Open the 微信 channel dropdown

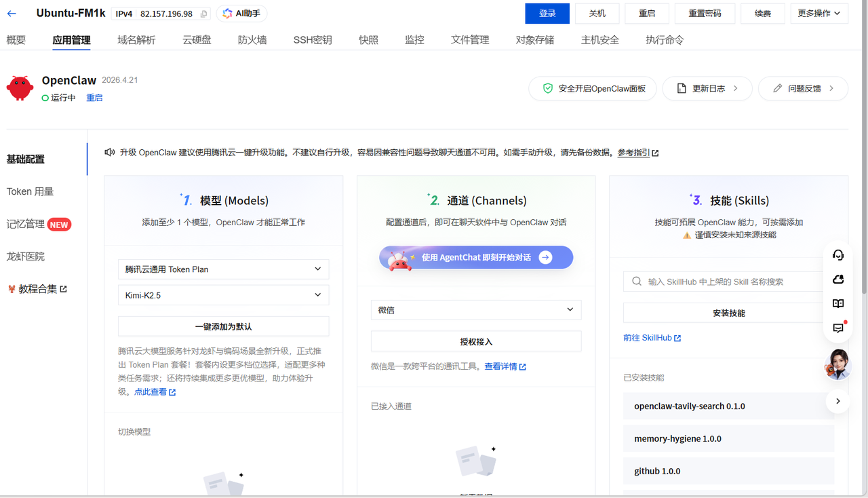tap(476, 310)
